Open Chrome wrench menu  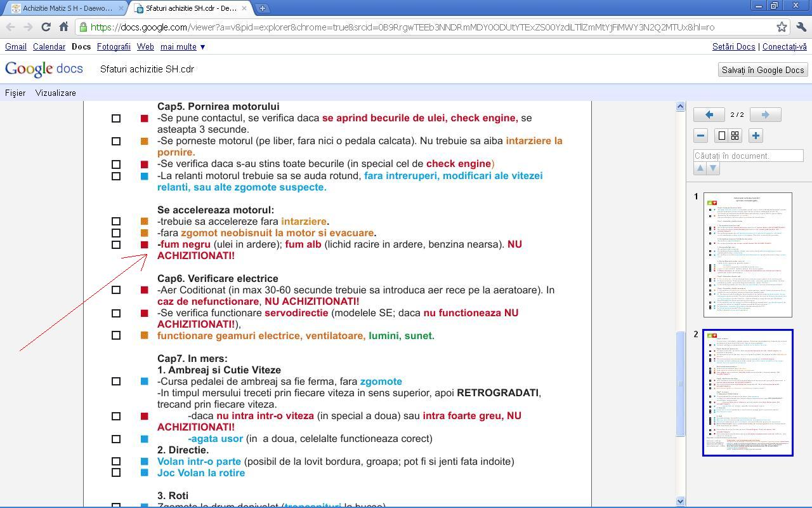(801, 27)
